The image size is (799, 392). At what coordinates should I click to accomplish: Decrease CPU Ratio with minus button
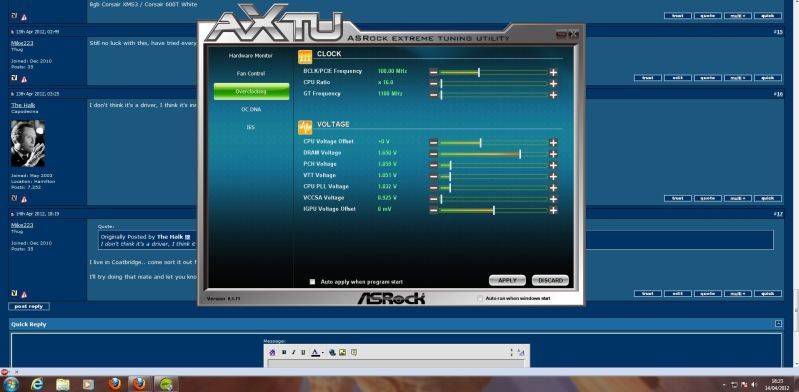click(x=433, y=84)
